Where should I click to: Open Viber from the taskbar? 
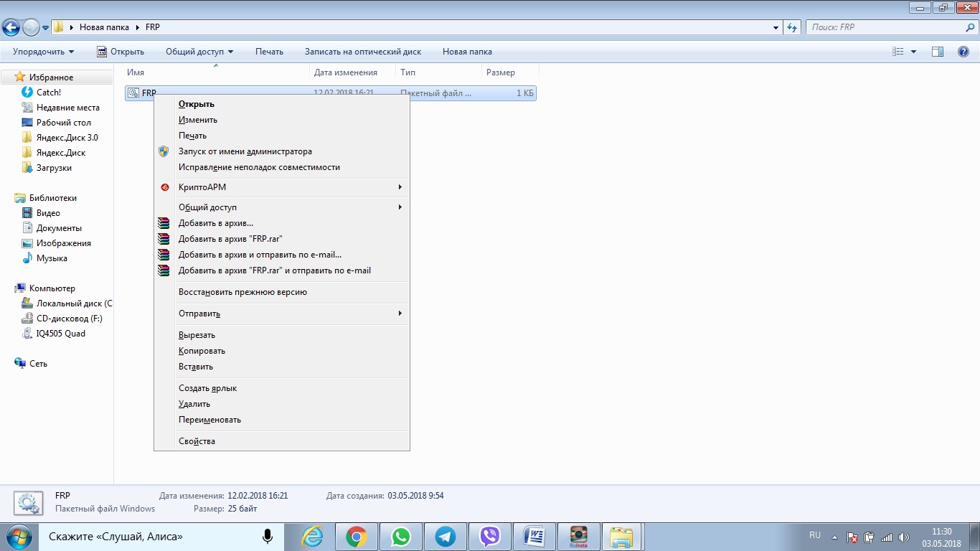pos(490,537)
